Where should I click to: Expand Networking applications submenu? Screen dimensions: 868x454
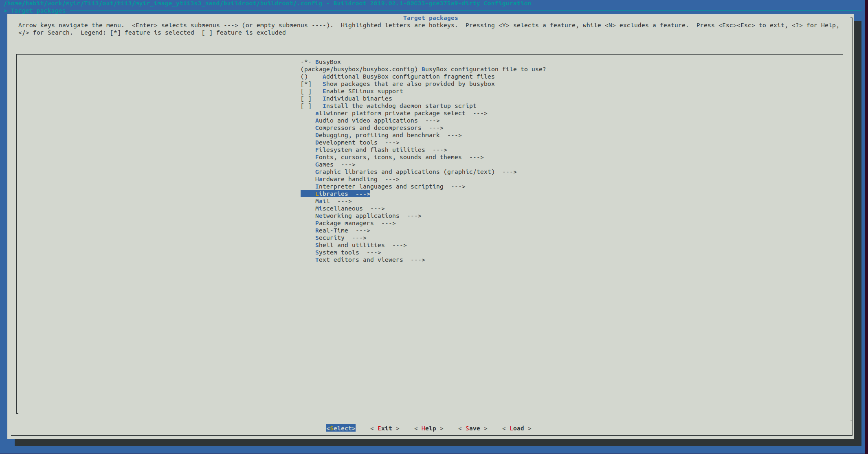click(368, 216)
